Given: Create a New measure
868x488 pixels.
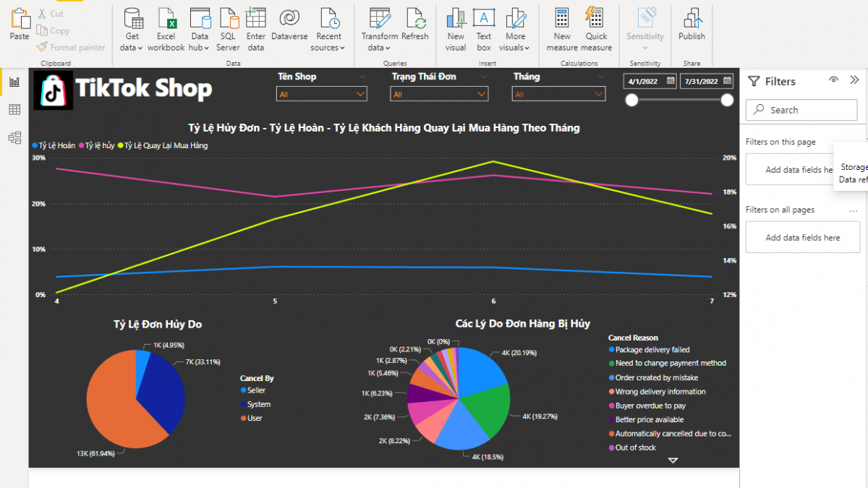Looking at the screenshot, I should coord(562,20).
